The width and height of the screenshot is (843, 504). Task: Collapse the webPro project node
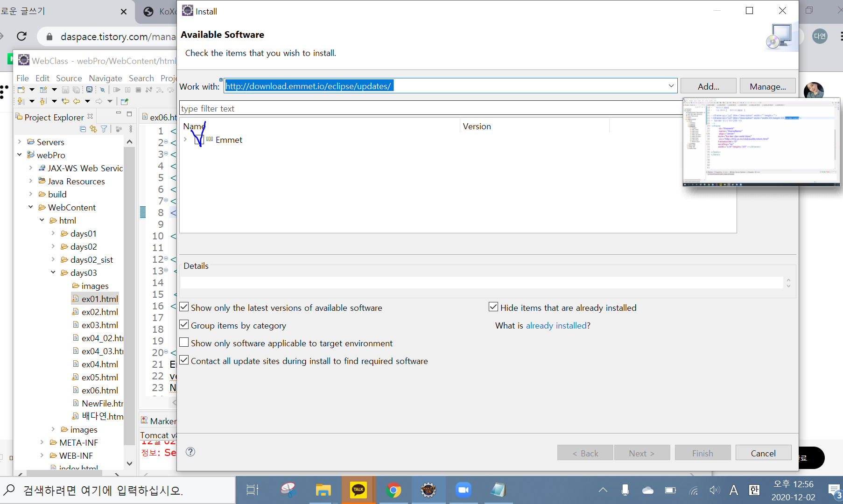point(20,154)
